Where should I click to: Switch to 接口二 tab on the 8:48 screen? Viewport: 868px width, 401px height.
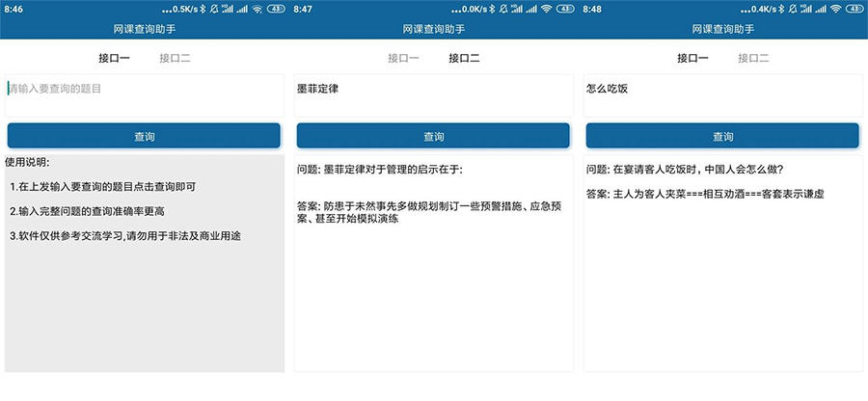click(753, 58)
